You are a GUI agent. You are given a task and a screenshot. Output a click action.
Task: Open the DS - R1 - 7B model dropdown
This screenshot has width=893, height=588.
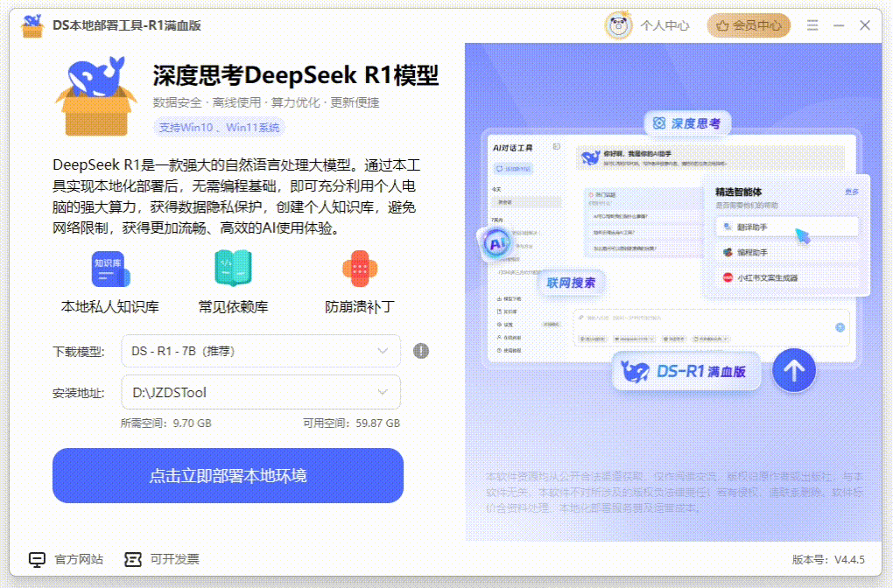point(260,350)
